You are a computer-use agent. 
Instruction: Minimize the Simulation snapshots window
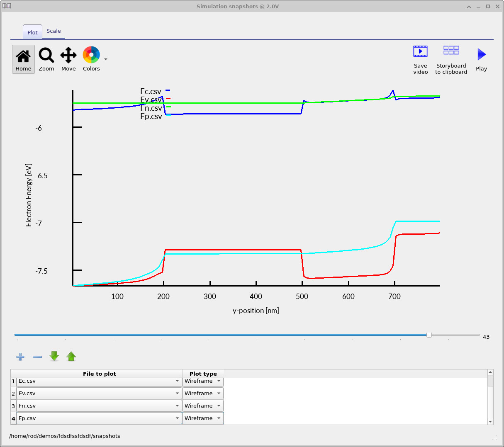point(479,7)
